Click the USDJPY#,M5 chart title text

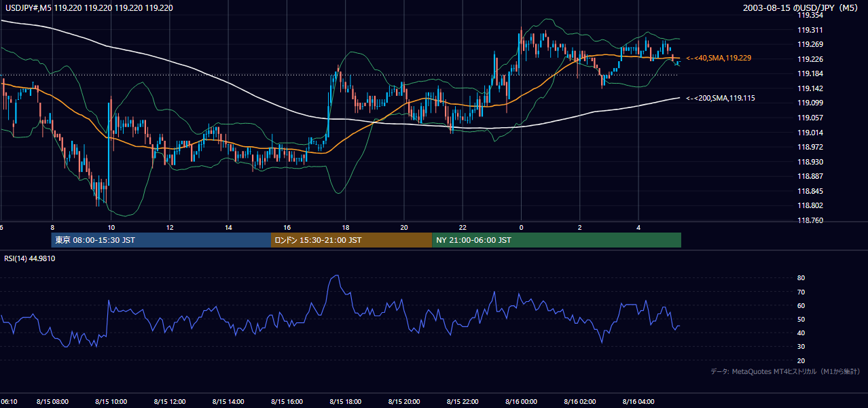click(x=88, y=7)
